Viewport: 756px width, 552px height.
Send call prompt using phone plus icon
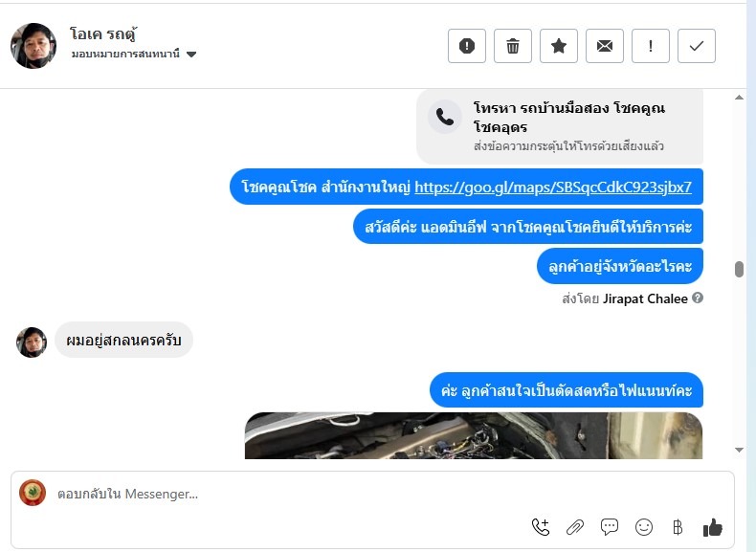(x=541, y=527)
